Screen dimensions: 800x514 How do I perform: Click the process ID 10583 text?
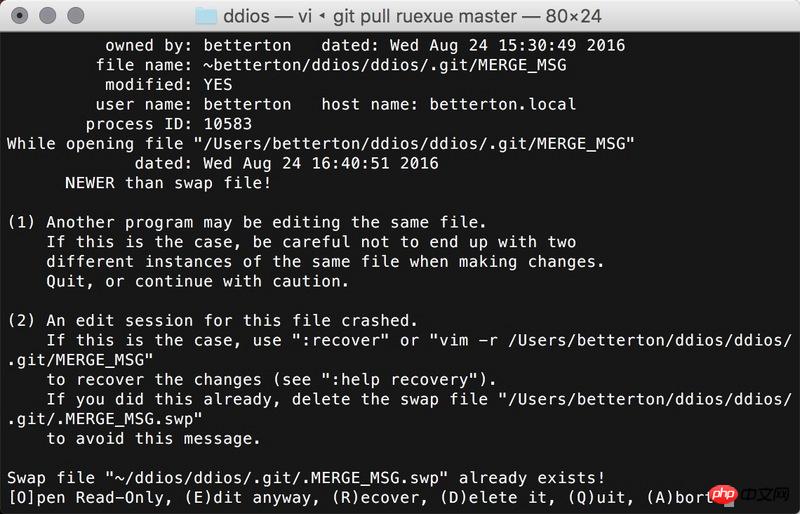(228, 124)
